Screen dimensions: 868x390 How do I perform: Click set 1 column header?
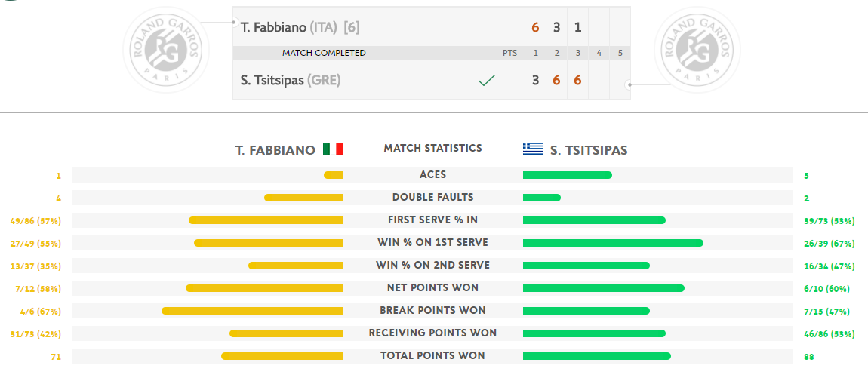pos(535,53)
